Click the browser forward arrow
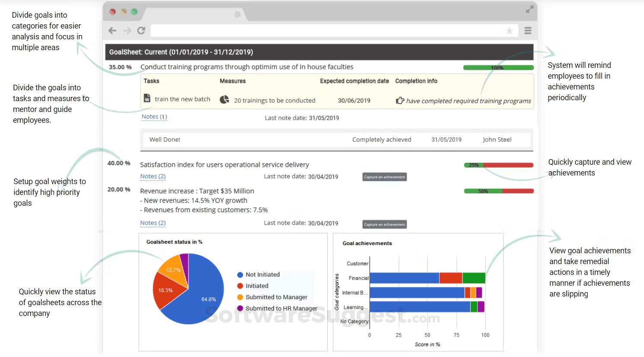The width and height of the screenshot is (644, 357). click(127, 31)
